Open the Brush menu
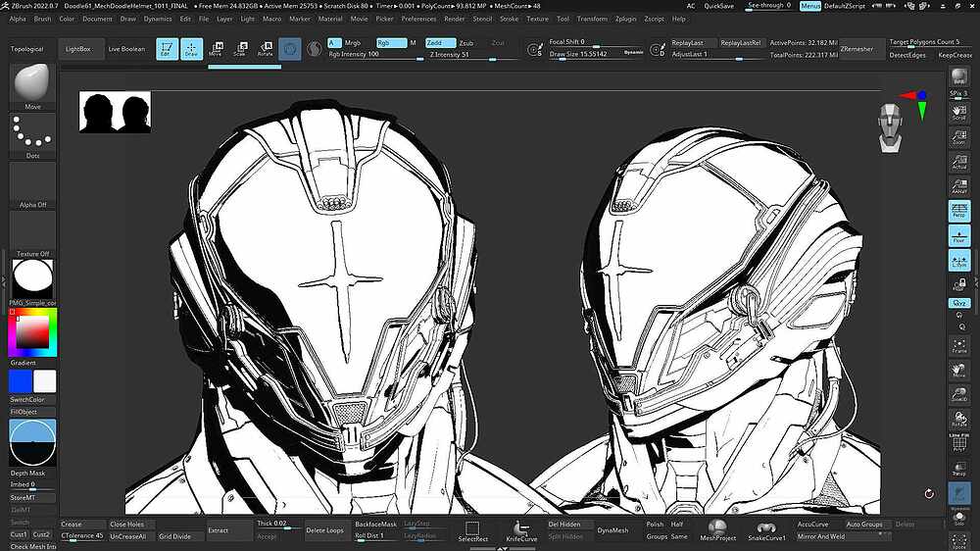 (x=42, y=19)
